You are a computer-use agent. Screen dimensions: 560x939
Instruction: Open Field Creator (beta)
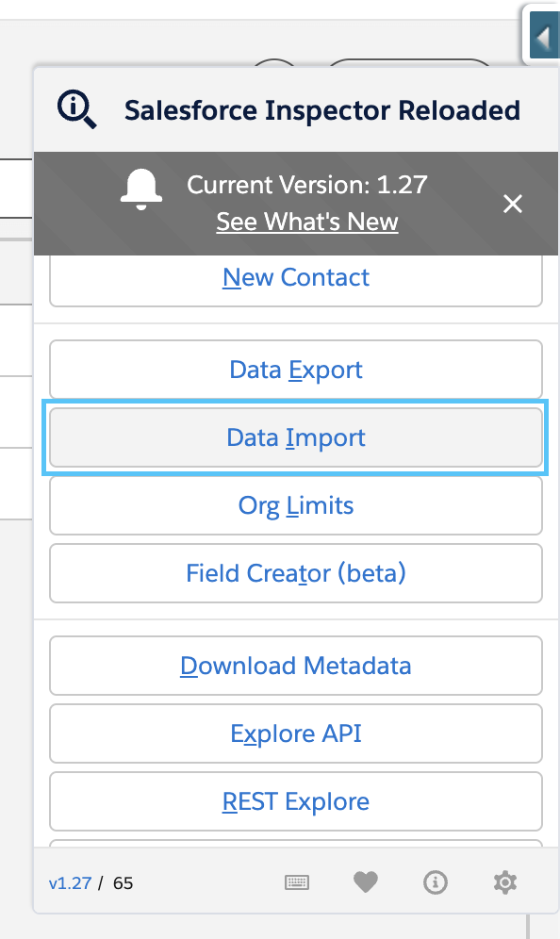click(x=296, y=573)
